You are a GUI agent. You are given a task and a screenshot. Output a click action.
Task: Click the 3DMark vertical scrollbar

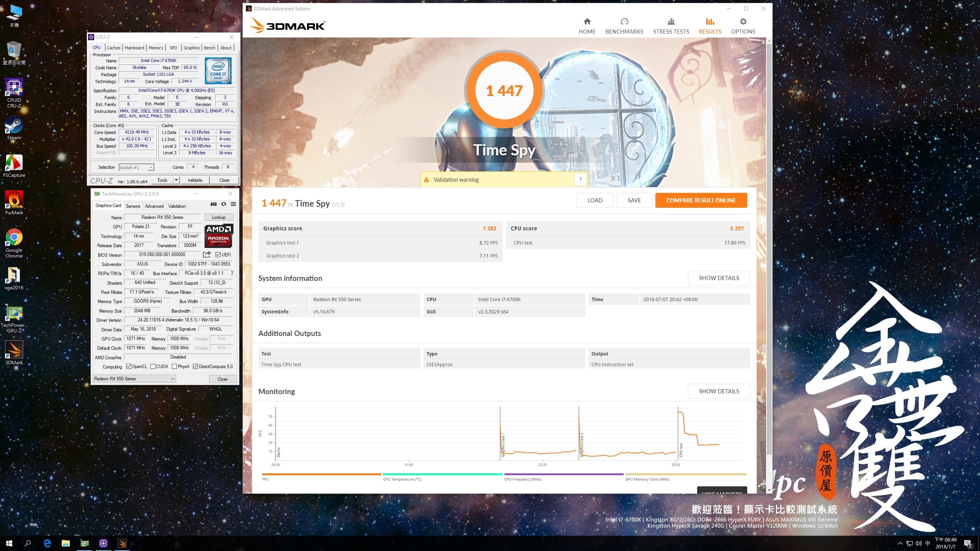[769, 249]
